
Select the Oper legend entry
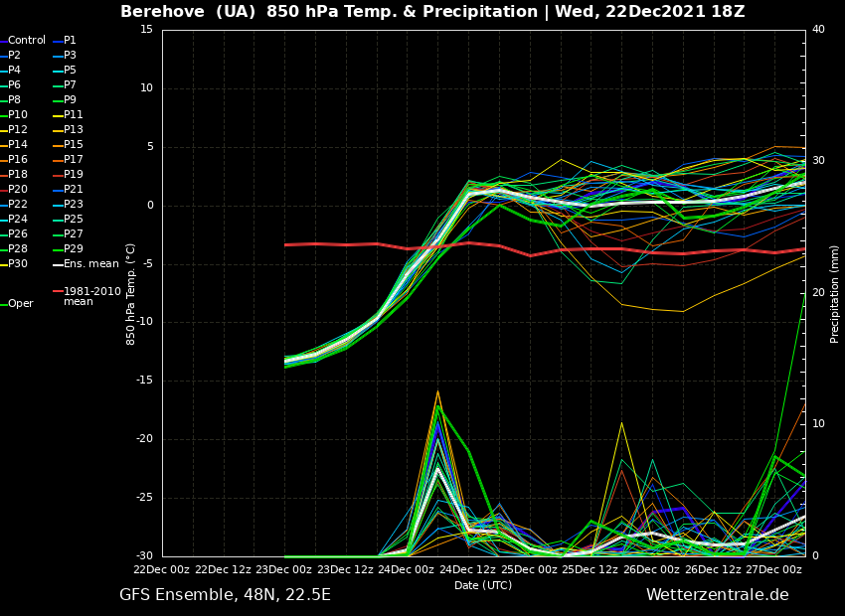[x=21, y=304]
